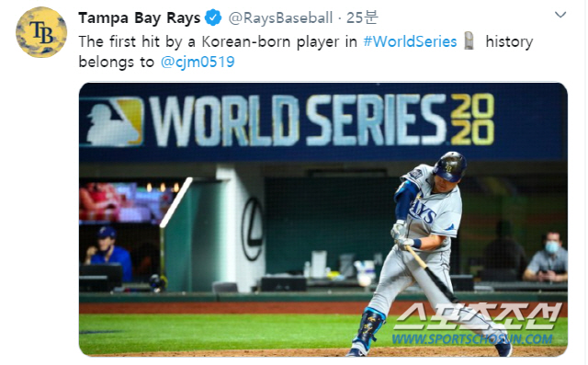This screenshot has width=588, height=365.
Task: Open the Tampa Bay Rays TB avatar
Action: (41, 32)
